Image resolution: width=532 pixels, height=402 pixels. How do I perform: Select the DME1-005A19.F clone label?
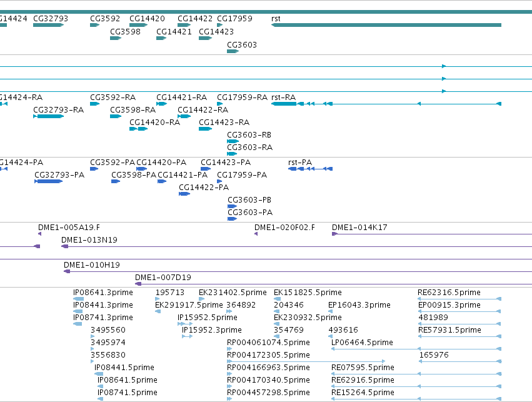(x=69, y=228)
